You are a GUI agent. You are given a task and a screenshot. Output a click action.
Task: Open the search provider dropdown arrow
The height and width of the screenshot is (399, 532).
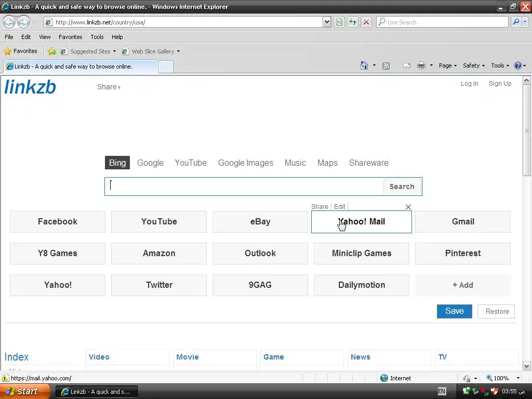[x=525, y=22]
